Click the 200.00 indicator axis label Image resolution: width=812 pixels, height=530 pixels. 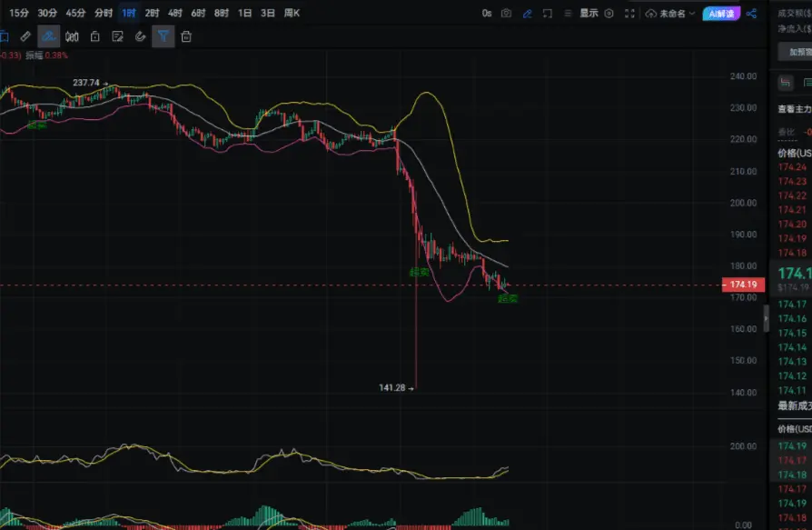pos(743,446)
